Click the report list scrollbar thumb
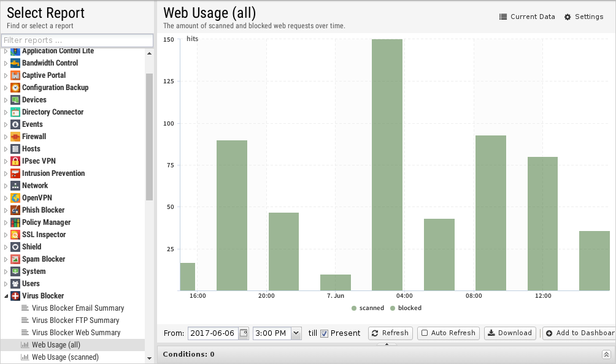 (x=149, y=137)
